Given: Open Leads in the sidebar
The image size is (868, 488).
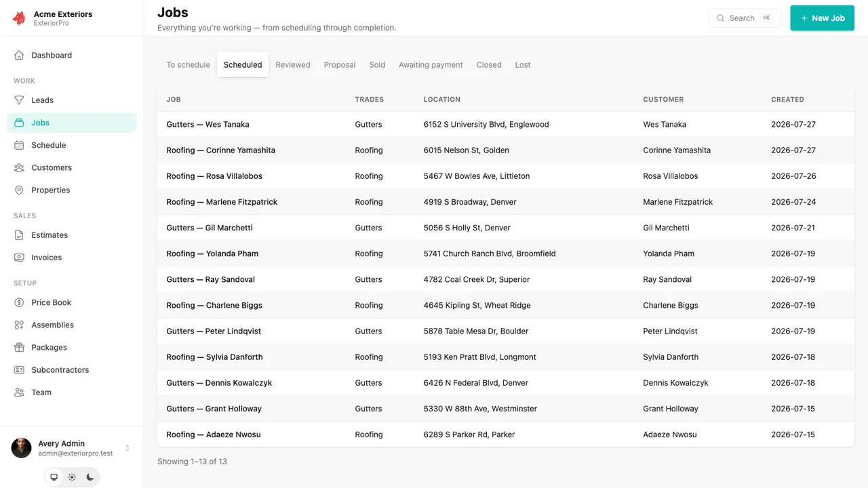Looking at the screenshot, I should (71, 100).
